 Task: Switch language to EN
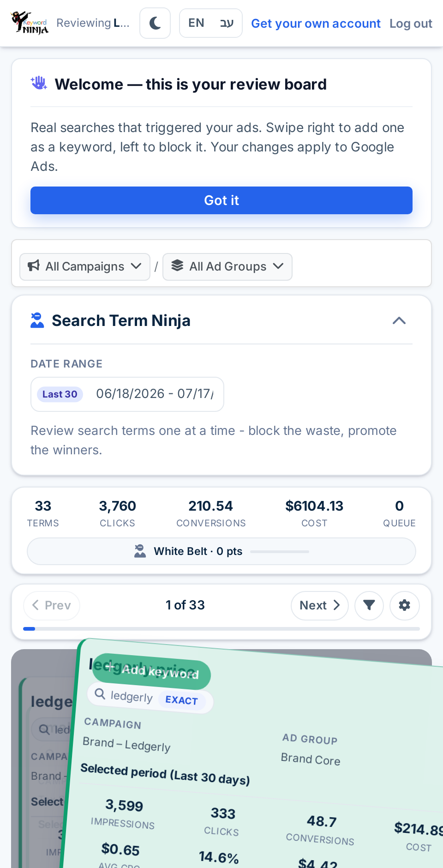tap(196, 23)
